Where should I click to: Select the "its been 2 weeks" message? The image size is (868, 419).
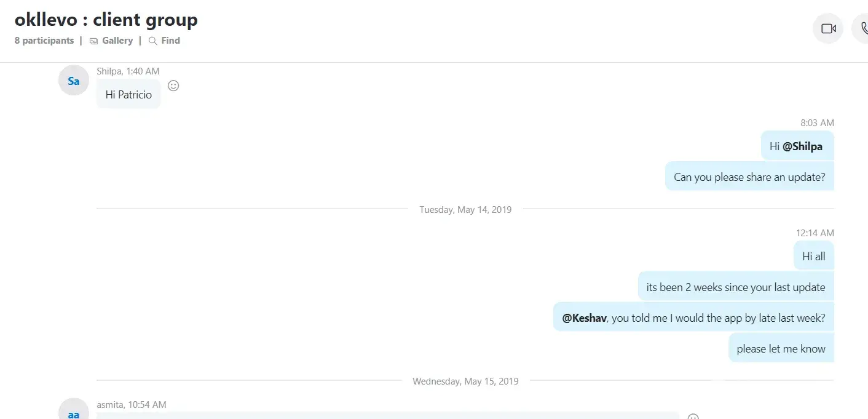pyautogui.click(x=735, y=287)
